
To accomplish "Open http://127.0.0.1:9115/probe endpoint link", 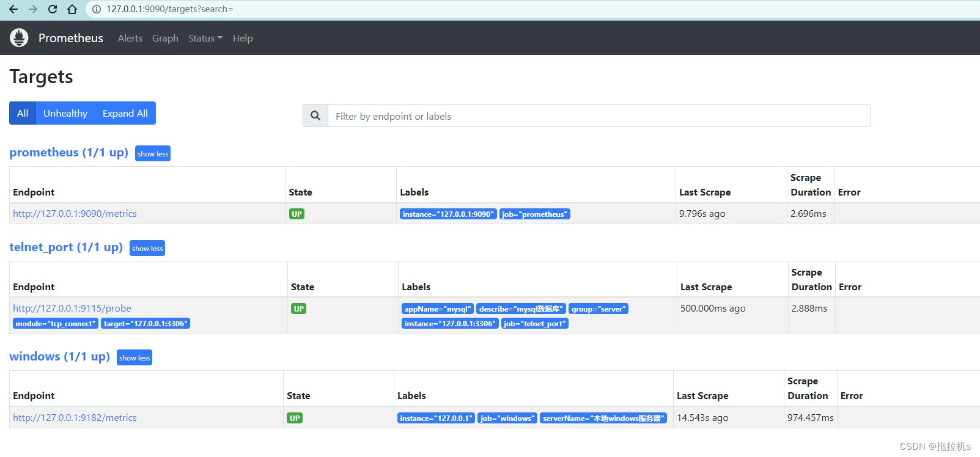I will pos(72,308).
